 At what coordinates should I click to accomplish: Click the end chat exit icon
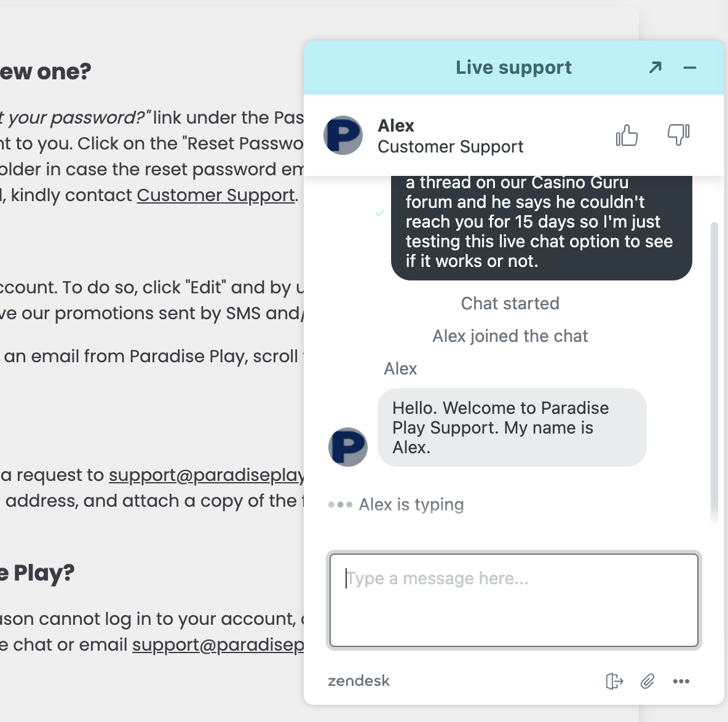(x=614, y=681)
